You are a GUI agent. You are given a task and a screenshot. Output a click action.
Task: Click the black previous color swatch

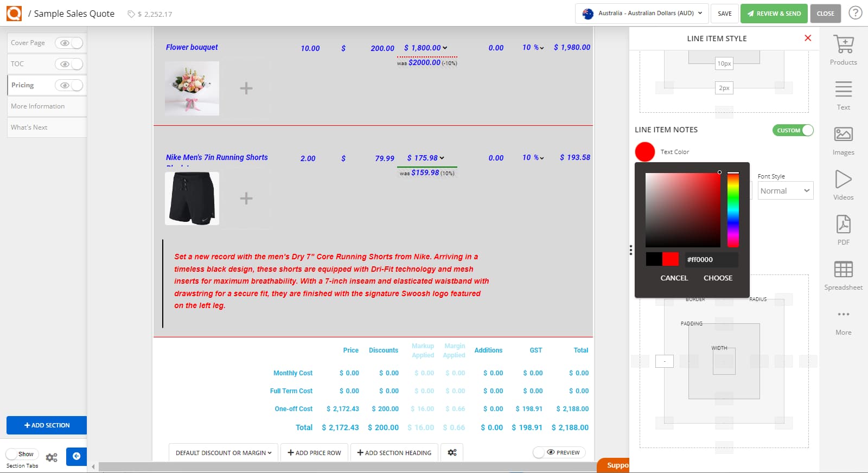[654, 259]
